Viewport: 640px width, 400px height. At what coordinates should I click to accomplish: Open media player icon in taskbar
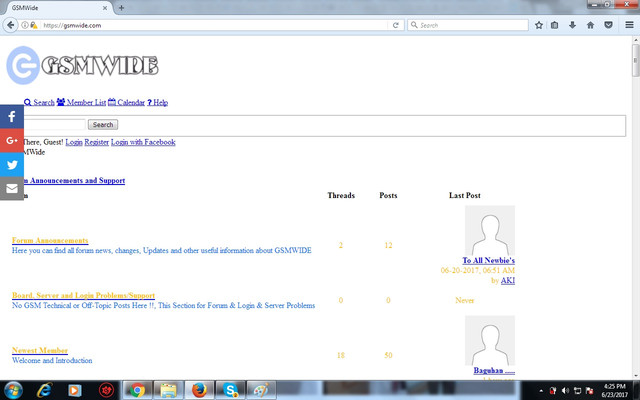tap(74, 390)
